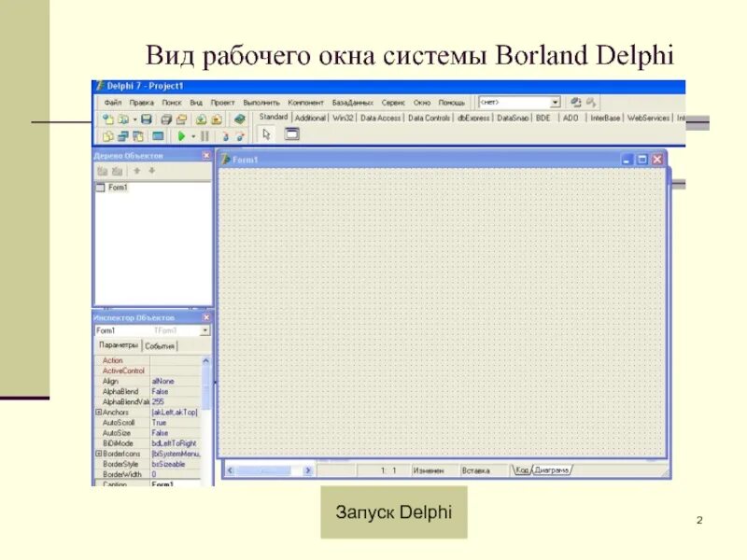Open the recent files dropdown arrow beside Open
The height and width of the screenshot is (560, 747).
(x=134, y=119)
